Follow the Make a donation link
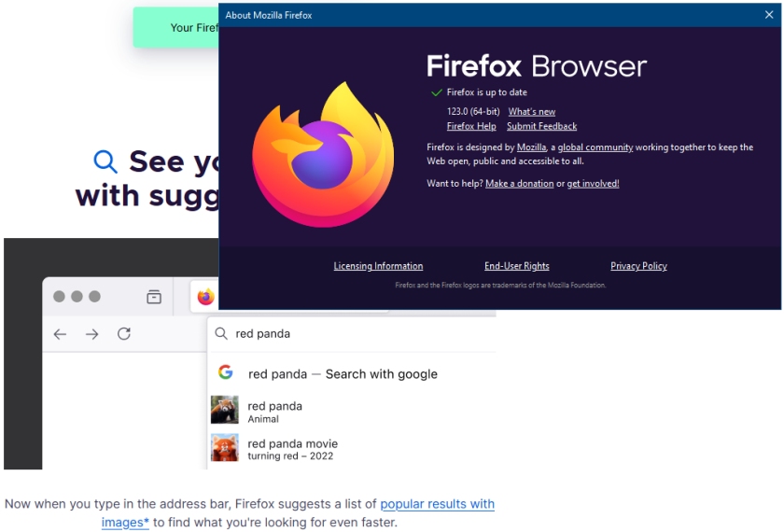Viewport: 784px width, 532px height. pos(519,184)
